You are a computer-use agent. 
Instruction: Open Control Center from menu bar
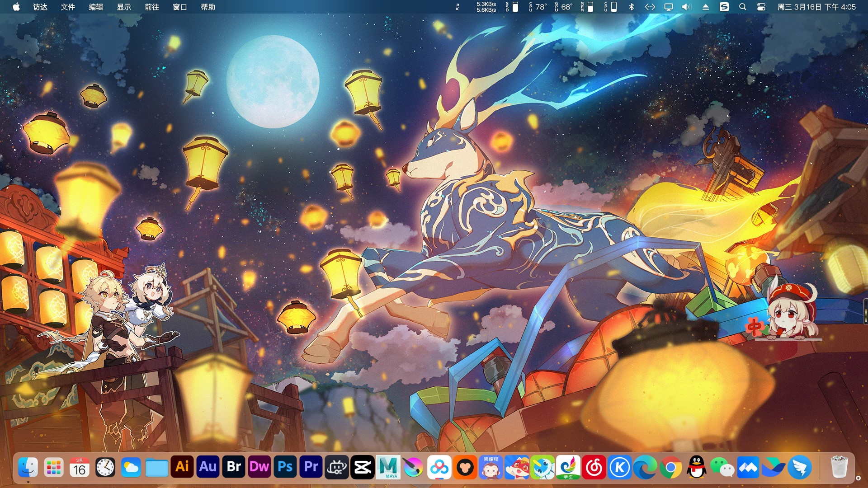[x=761, y=7]
